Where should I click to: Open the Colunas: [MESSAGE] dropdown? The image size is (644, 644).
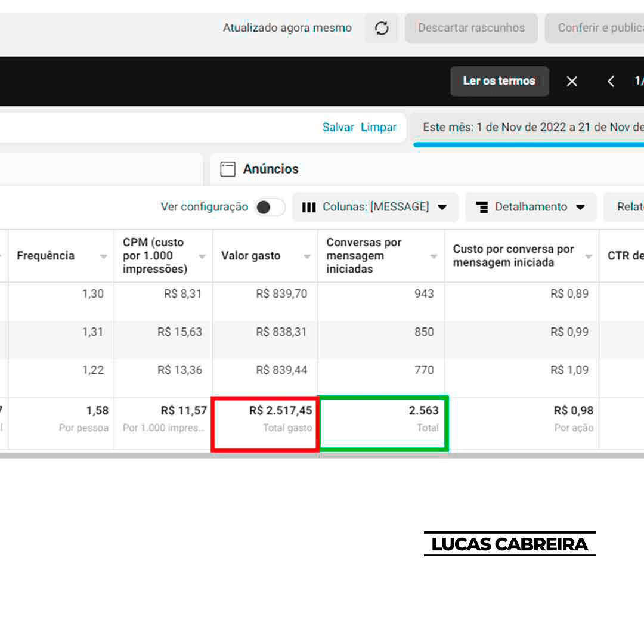375,207
